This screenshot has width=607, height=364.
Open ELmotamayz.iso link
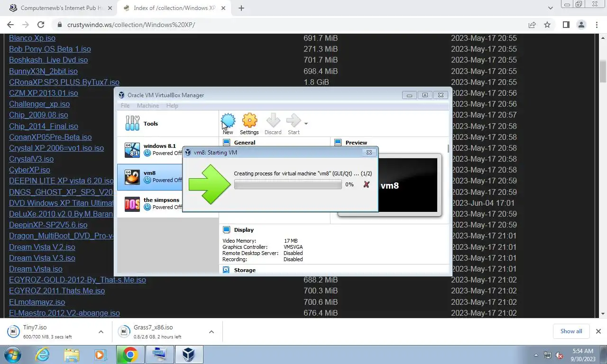pos(37,302)
